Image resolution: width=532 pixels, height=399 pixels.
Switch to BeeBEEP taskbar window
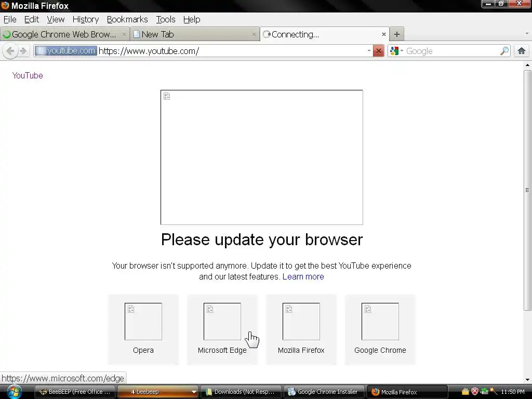75,392
